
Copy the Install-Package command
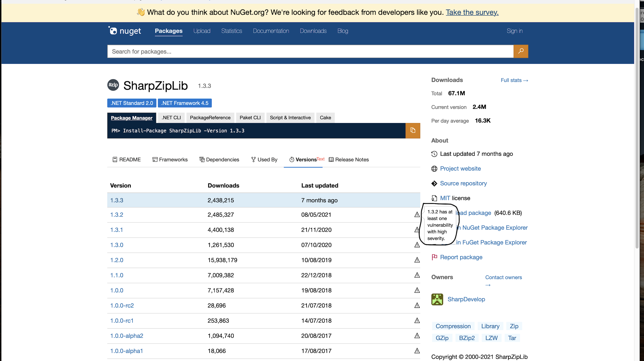413,130
